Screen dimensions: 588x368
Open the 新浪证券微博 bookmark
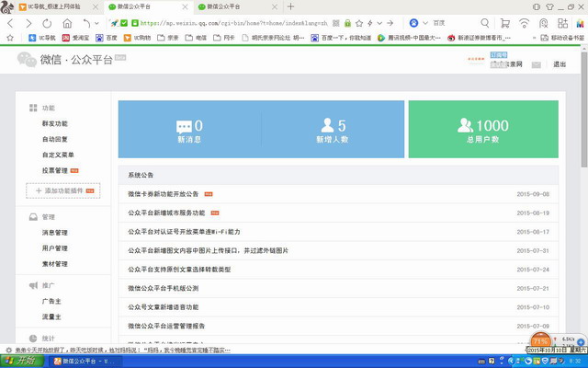coord(479,38)
